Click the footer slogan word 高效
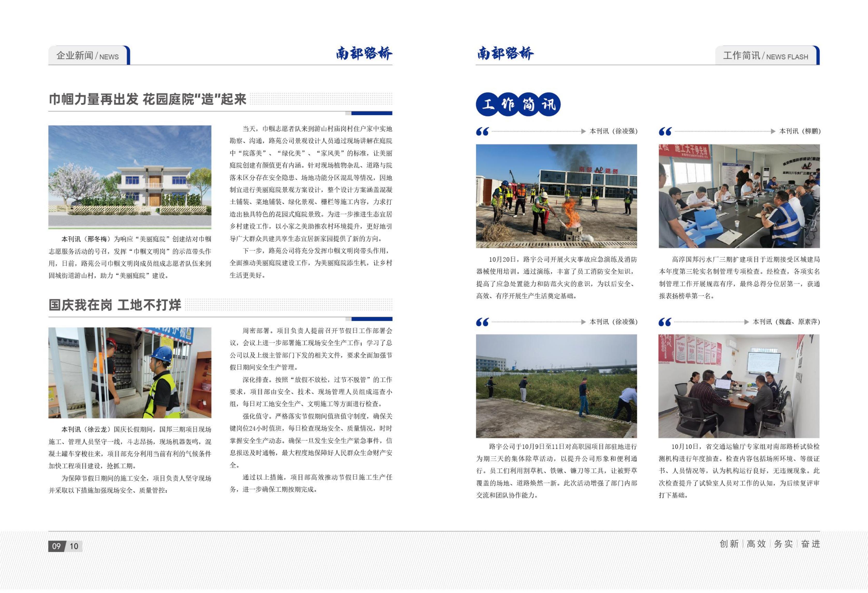Viewport: 868px width, 593px height. (756, 544)
